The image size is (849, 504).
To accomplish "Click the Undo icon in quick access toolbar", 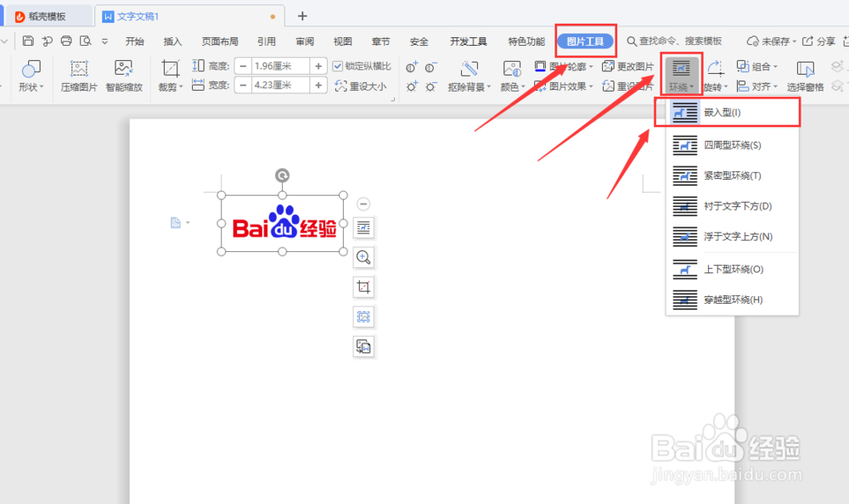I will pos(47,41).
